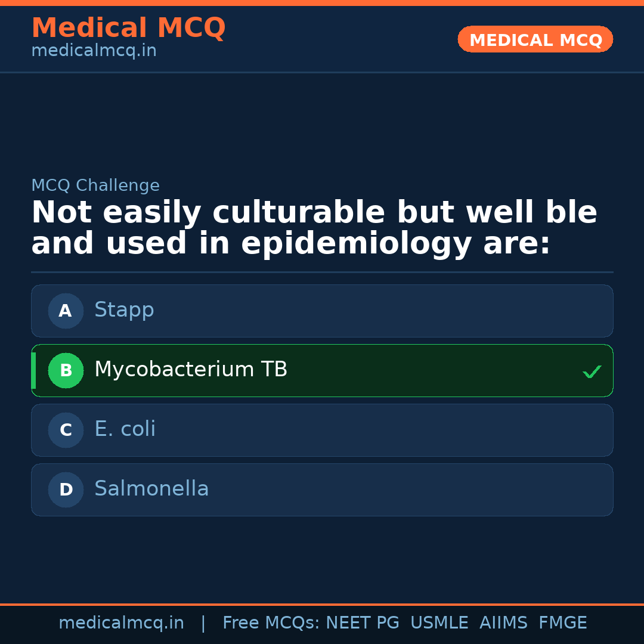Click the MCQ Challenge label
This screenshot has width=644, height=644.
coord(95,185)
